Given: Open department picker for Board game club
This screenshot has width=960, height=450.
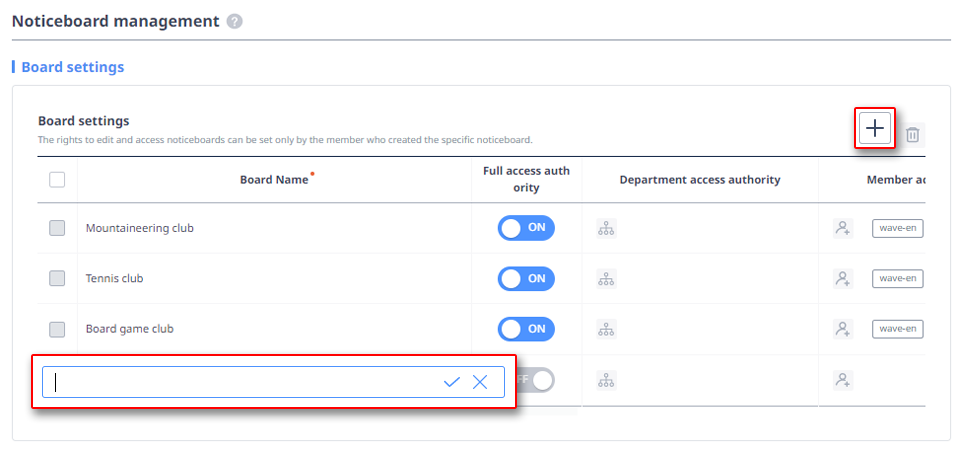Looking at the screenshot, I should point(606,328).
